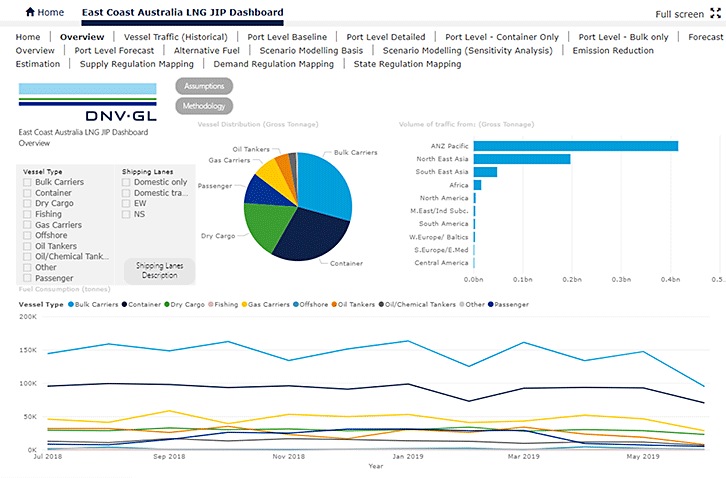The width and height of the screenshot is (726, 478).
Task: Open the Methodology button
Action: tap(204, 106)
